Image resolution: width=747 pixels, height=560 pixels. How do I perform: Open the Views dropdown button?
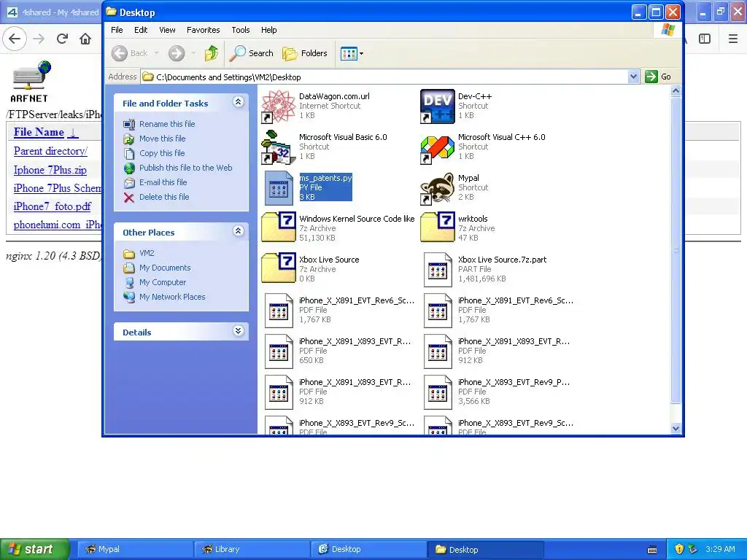[352, 53]
